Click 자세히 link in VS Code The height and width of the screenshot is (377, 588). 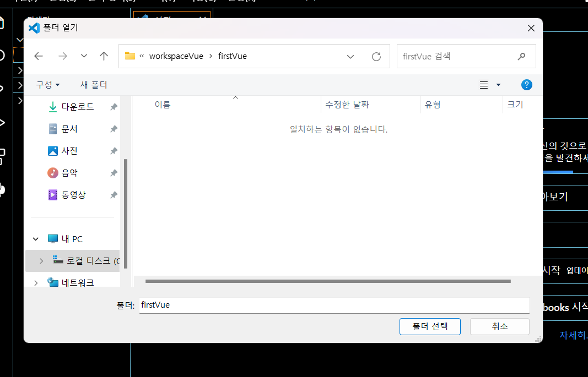[573, 335]
